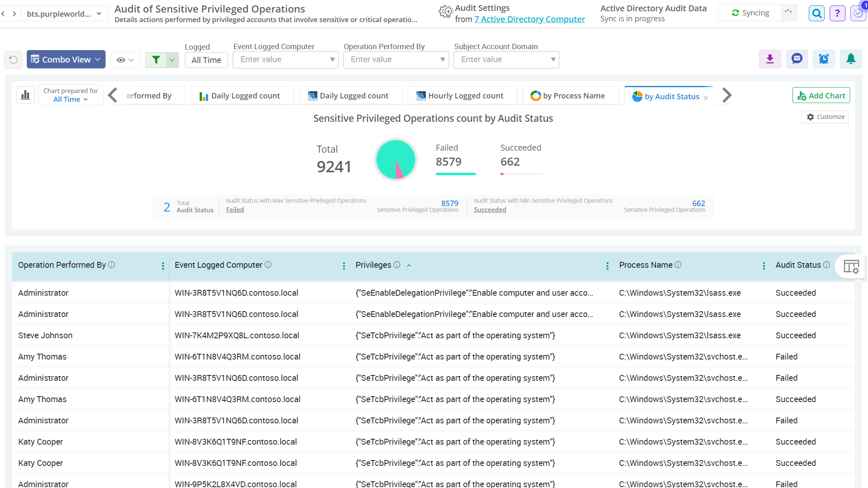The height and width of the screenshot is (488, 868).
Task: Select the by Audit Status chart tab
Action: (669, 96)
